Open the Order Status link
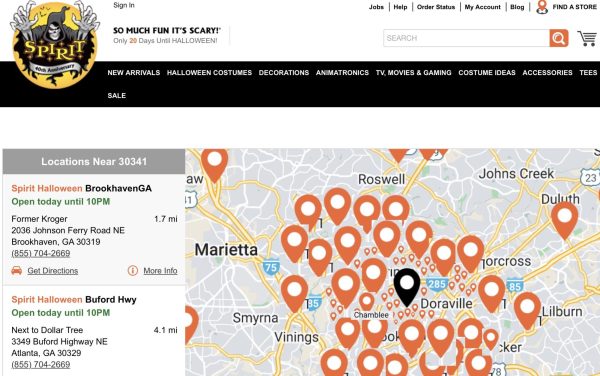The image size is (600, 376). (x=436, y=7)
